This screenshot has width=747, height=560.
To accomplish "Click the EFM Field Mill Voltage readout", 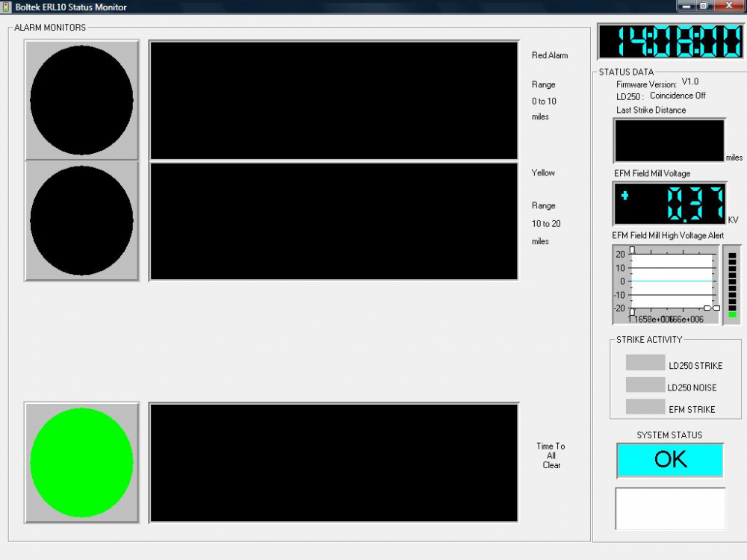I will tap(669, 204).
